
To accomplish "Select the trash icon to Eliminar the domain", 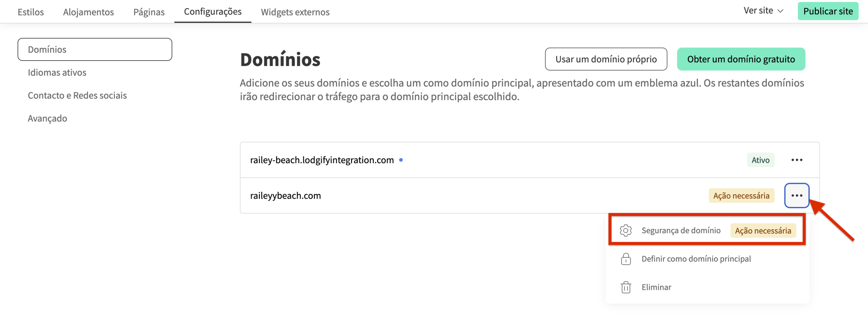I will click(626, 287).
